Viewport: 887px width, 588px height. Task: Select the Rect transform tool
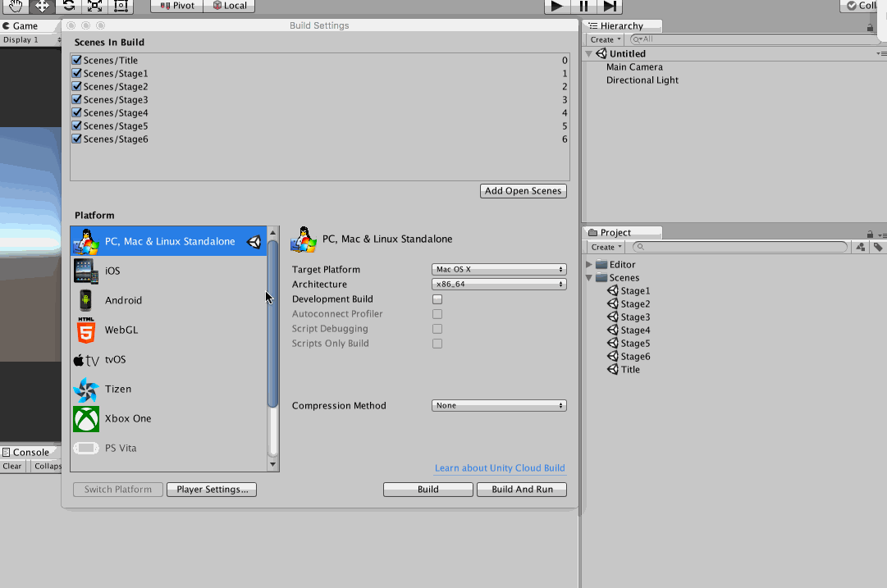121,7
